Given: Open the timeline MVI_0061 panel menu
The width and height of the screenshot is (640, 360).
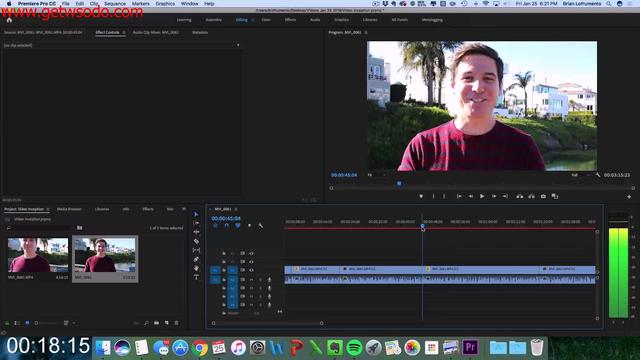Looking at the screenshot, I should pyautogui.click(x=236, y=209).
